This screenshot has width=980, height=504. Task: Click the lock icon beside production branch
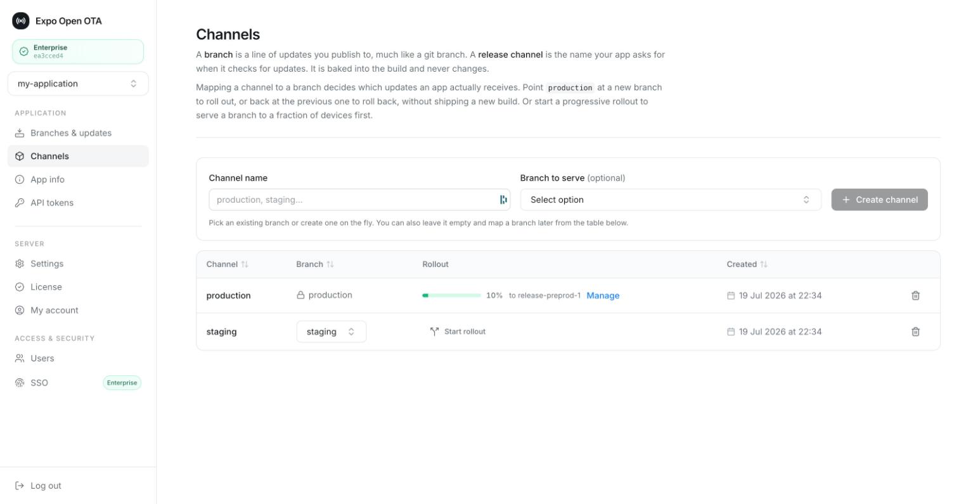[300, 295]
